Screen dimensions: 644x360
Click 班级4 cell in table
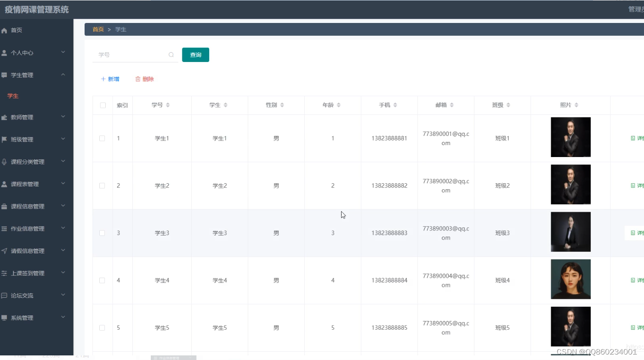coord(502,280)
